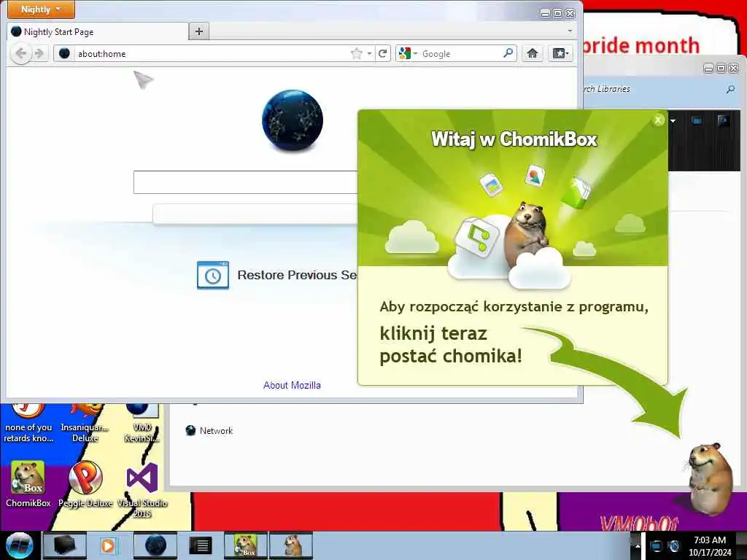Open the VM0 KevinSi... desktop shortcut
The width and height of the screenshot is (747, 560).
142,424
